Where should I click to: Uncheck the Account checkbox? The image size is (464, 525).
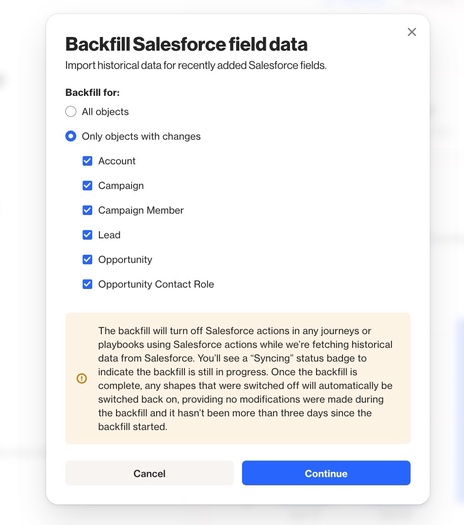point(87,161)
